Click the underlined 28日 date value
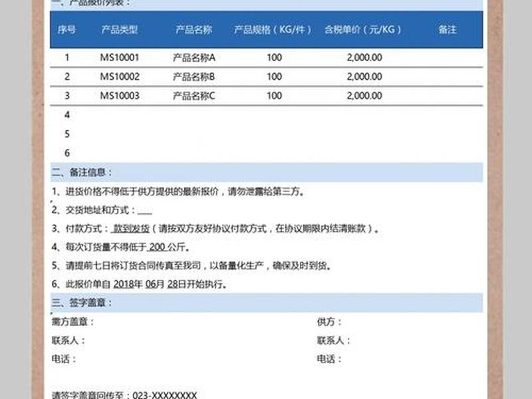 pos(176,284)
